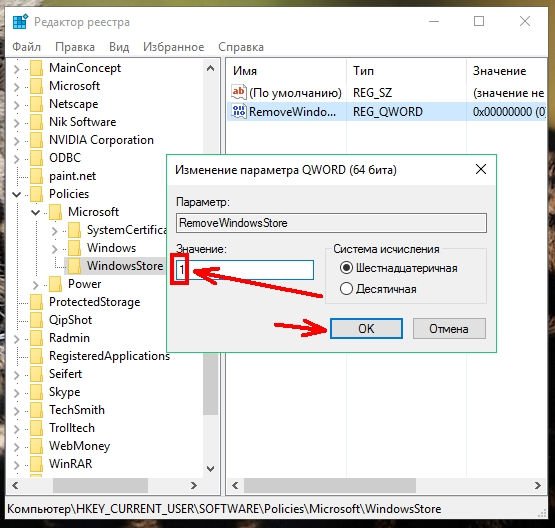Screen dimensions: 555x528
Task: Open the Избранное menu
Action: [x=173, y=47]
